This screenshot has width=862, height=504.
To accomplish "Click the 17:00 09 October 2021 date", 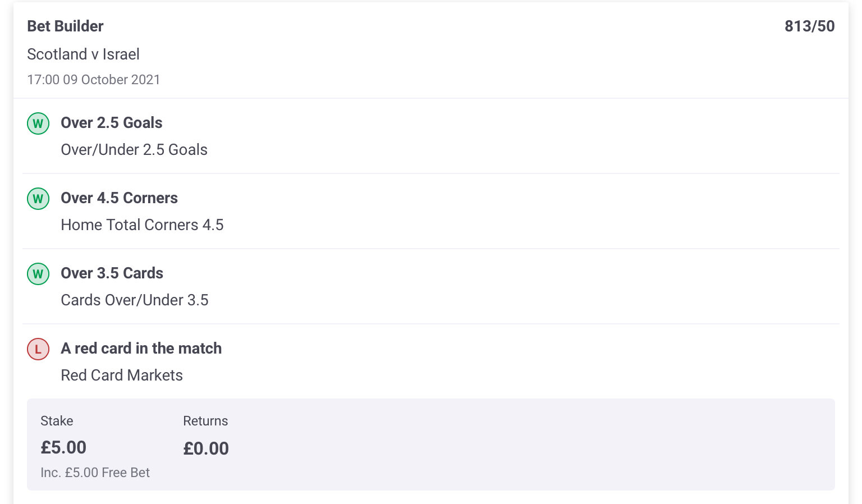I will pos(94,80).
